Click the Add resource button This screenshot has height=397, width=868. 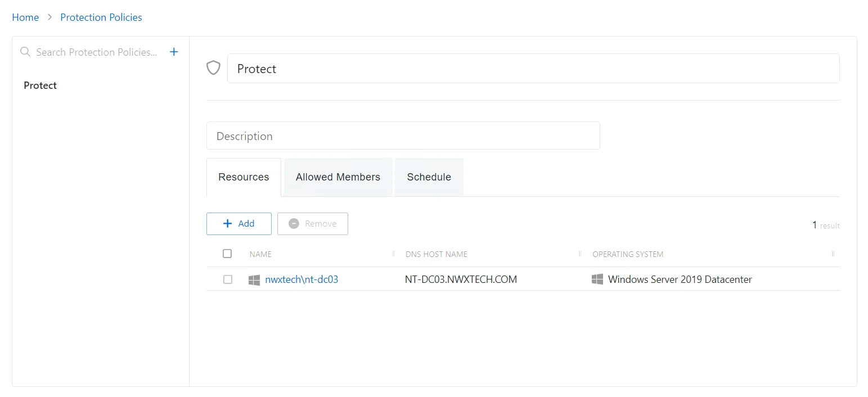point(239,224)
